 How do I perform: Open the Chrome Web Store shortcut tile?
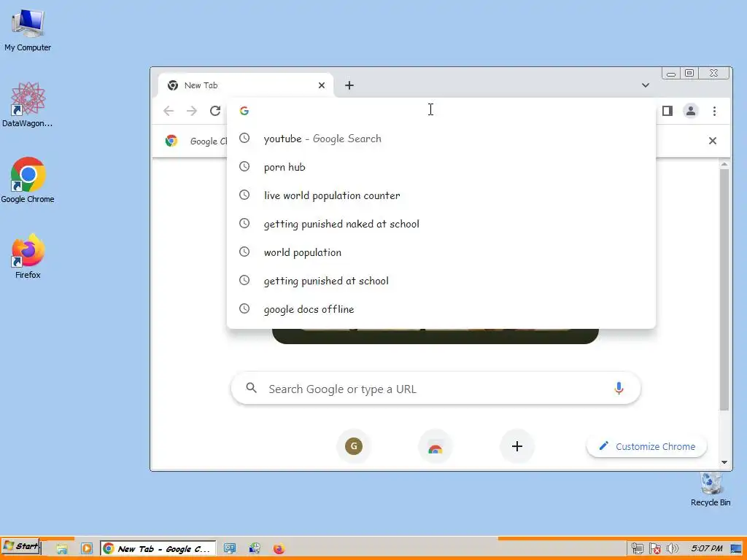pos(435,446)
